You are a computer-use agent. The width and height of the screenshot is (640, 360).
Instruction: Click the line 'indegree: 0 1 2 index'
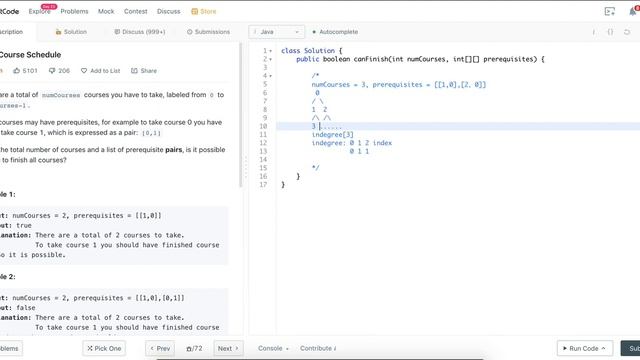pyautogui.click(x=352, y=143)
